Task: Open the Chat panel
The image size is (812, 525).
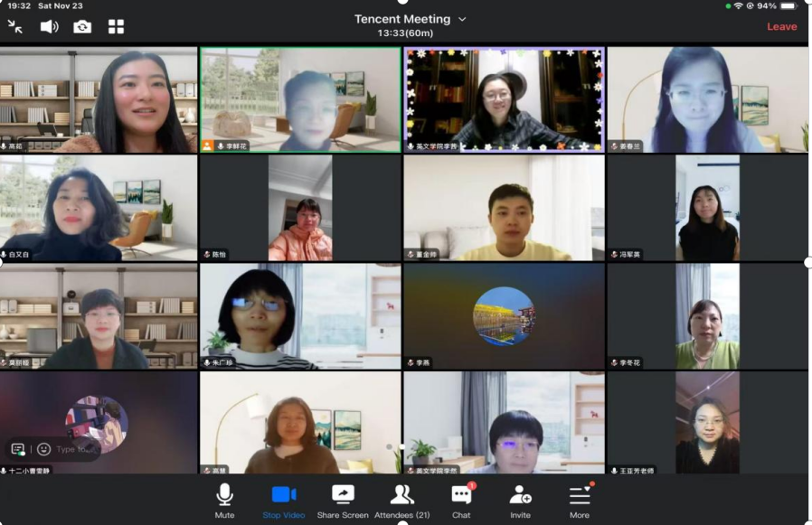Action: coord(461,501)
